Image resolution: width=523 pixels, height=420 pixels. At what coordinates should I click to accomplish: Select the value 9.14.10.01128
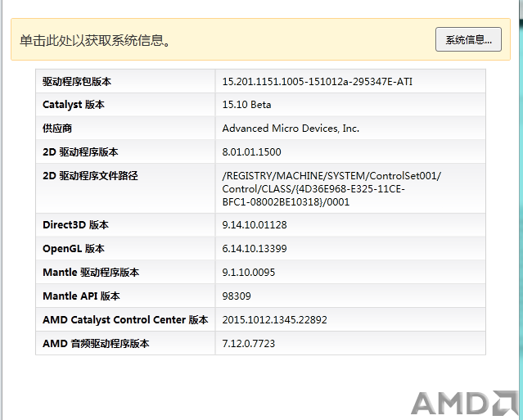click(255, 225)
